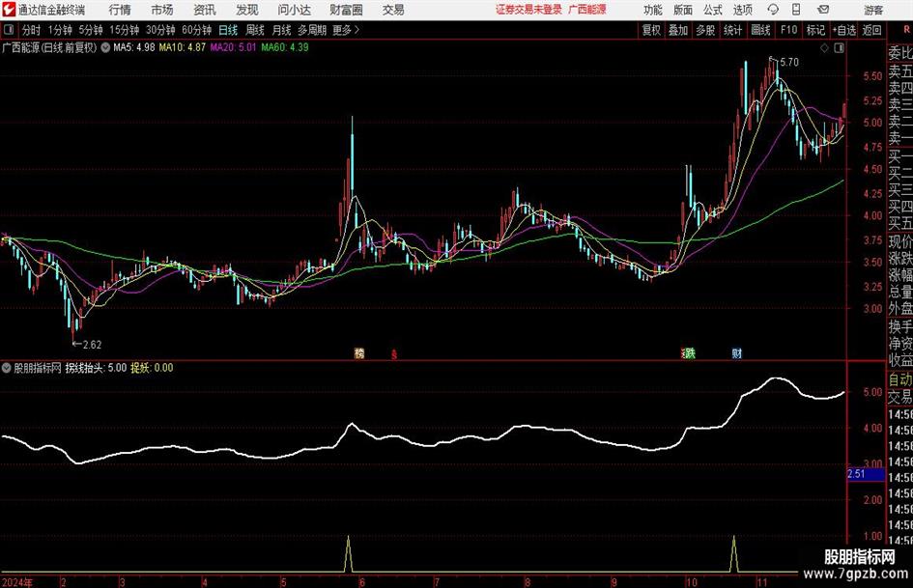Switch to 1分钟 period tab

[60, 30]
